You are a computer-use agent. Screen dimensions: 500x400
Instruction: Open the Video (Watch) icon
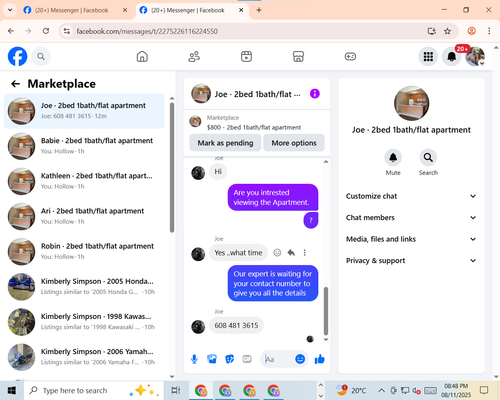(246, 56)
